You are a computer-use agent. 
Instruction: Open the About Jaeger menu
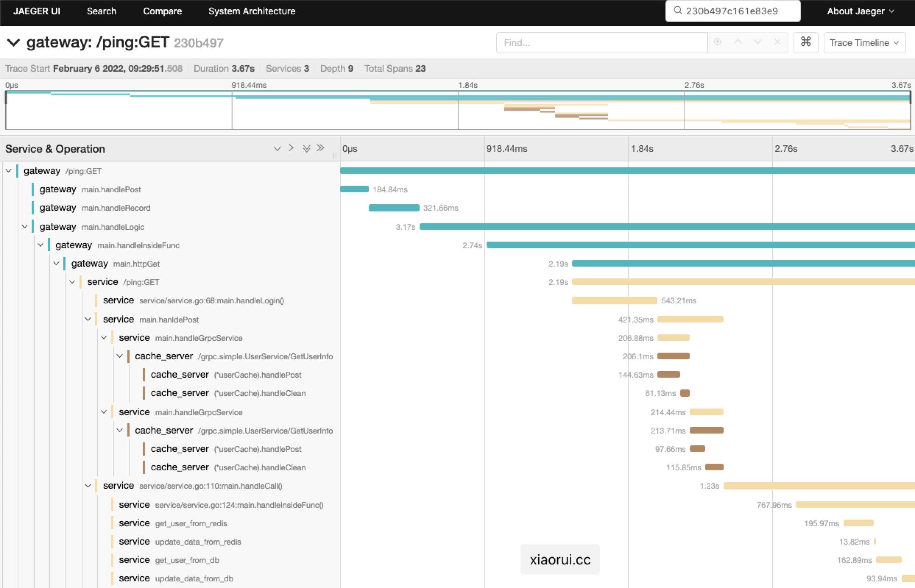[x=860, y=11]
